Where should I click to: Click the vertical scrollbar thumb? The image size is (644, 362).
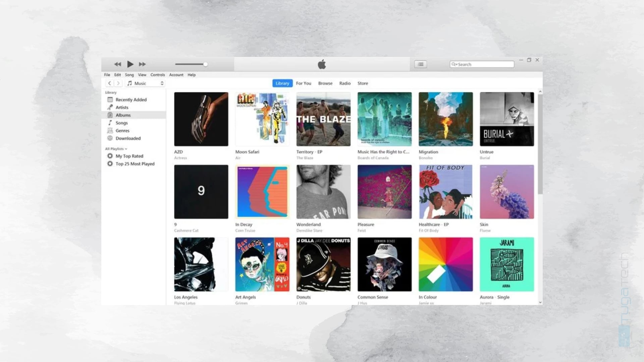click(x=540, y=144)
